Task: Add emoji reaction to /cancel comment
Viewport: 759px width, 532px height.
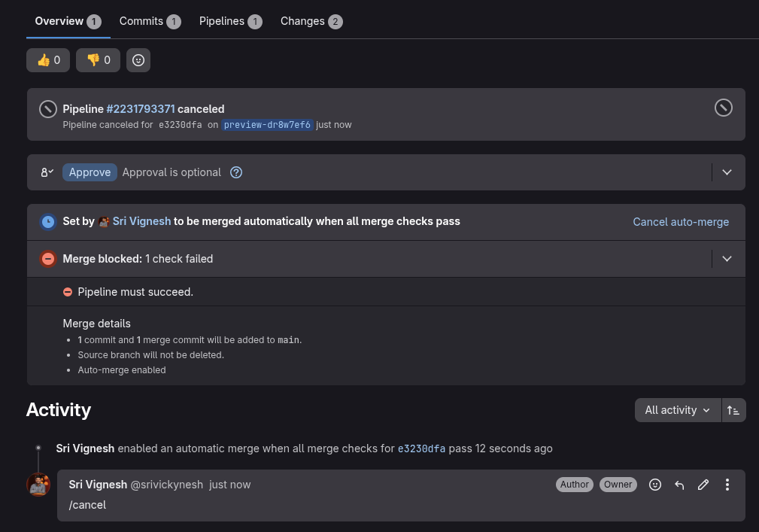Action: pos(655,485)
